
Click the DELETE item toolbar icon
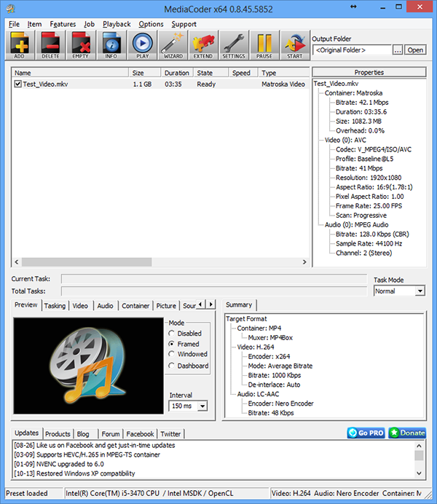pos(50,45)
